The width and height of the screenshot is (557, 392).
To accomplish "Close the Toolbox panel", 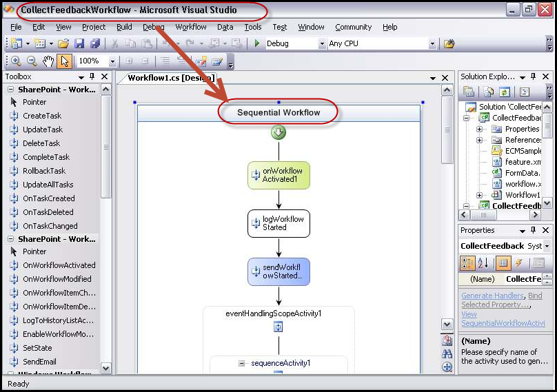I will coord(105,76).
